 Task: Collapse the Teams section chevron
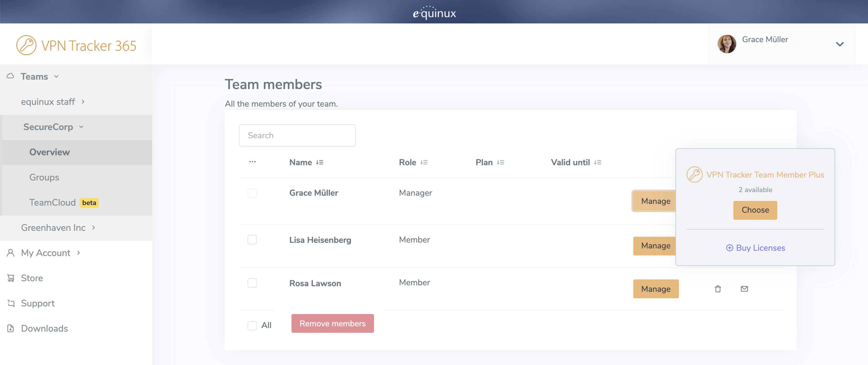pyautogui.click(x=56, y=76)
